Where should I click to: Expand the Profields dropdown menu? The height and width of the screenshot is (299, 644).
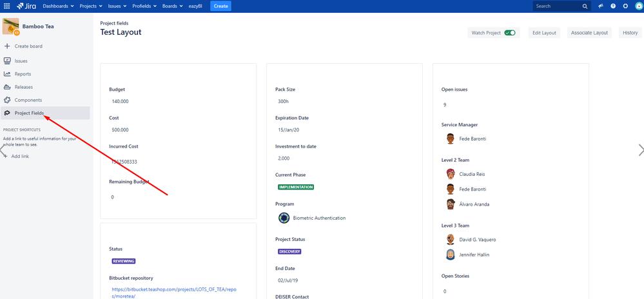144,6
